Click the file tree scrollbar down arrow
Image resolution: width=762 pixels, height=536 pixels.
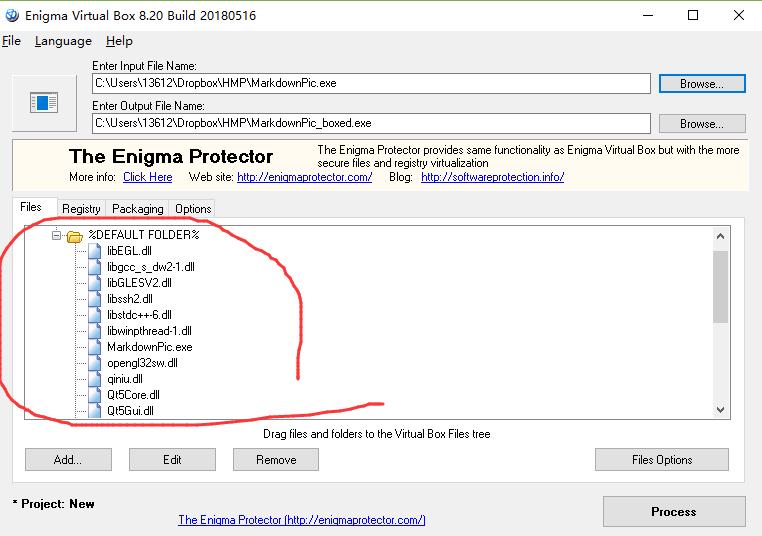[x=720, y=410]
